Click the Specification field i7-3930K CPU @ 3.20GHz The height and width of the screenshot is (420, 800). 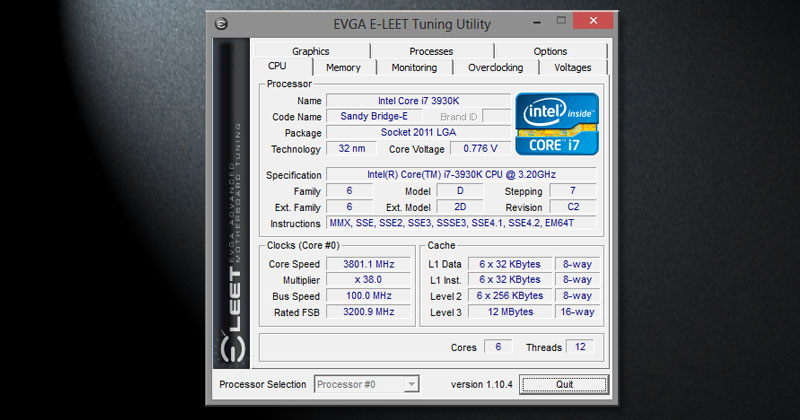tap(461, 175)
